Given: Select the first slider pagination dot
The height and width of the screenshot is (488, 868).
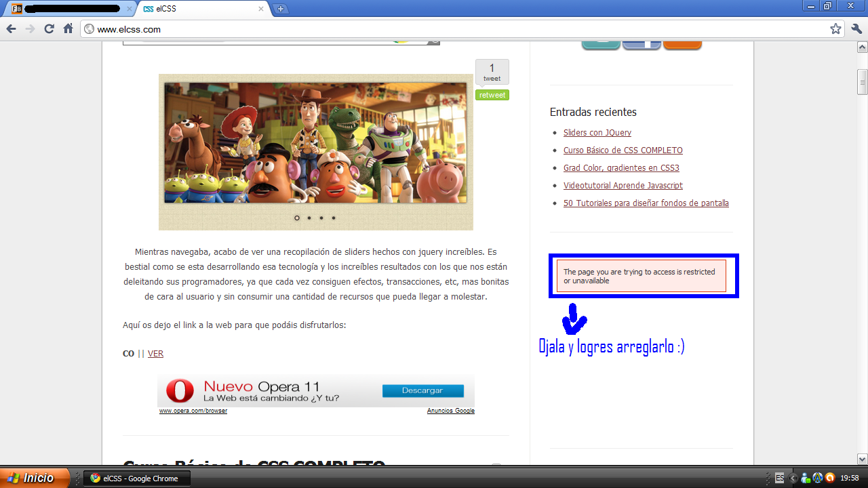Looking at the screenshot, I should [x=297, y=218].
